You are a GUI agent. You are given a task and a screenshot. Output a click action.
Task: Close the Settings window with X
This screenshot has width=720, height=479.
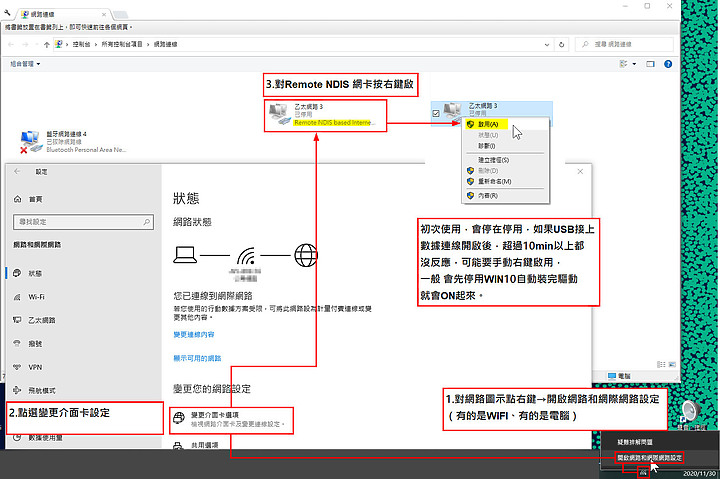coord(580,171)
